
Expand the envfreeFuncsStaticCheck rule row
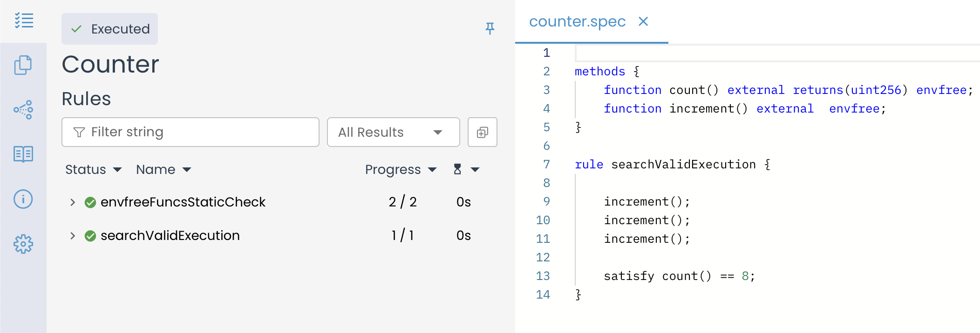pyautogui.click(x=73, y=202)
